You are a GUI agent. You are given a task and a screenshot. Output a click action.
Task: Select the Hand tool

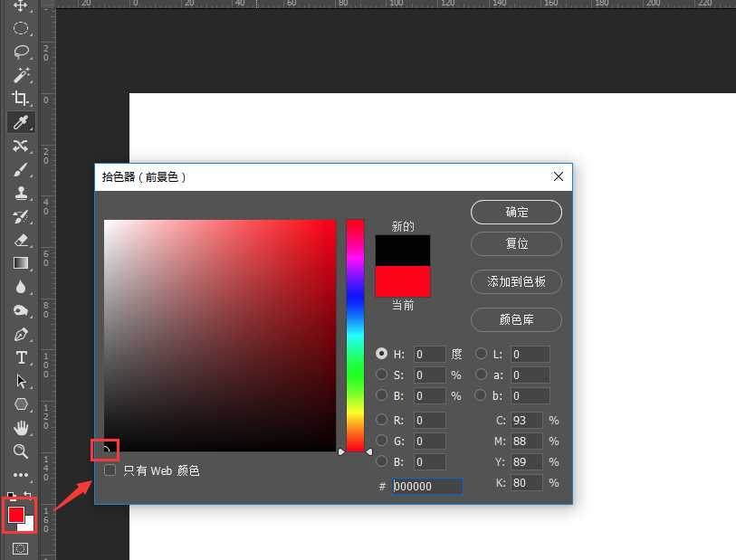tap(22, 428)
